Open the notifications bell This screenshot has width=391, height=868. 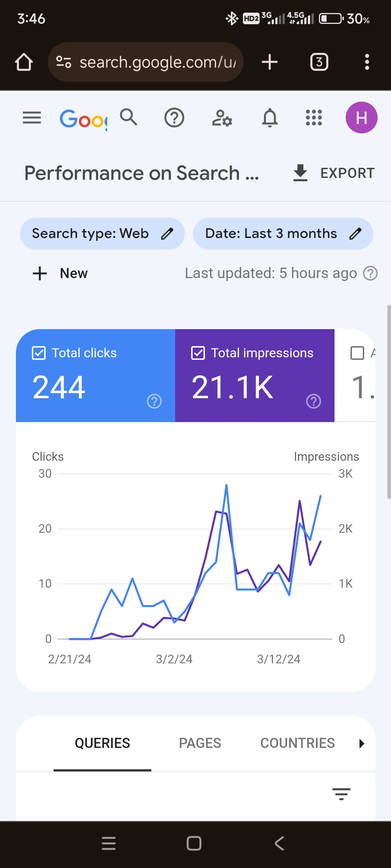pyautogui.click(x=270, y=118)
